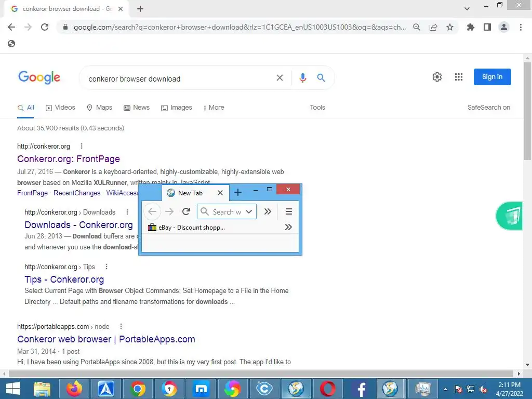
Task: Open a new tab in Chrome
Action: pyautogui.click(x=140, y=9)
